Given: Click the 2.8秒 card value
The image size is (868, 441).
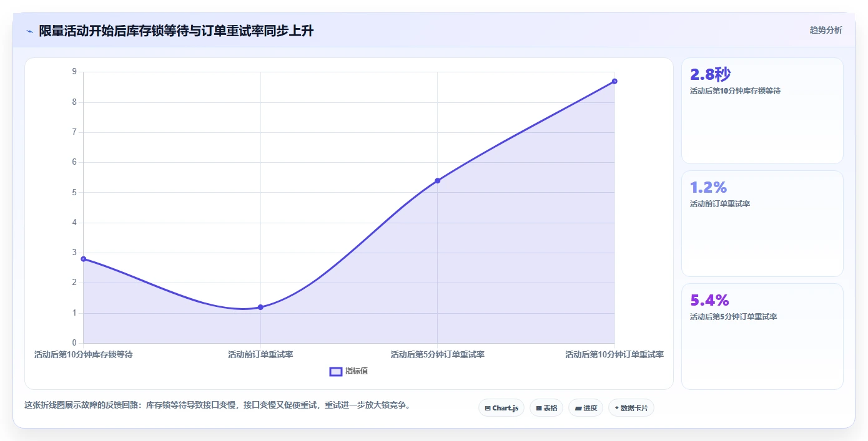Looking at the screenshot, I should coord(710,74).
